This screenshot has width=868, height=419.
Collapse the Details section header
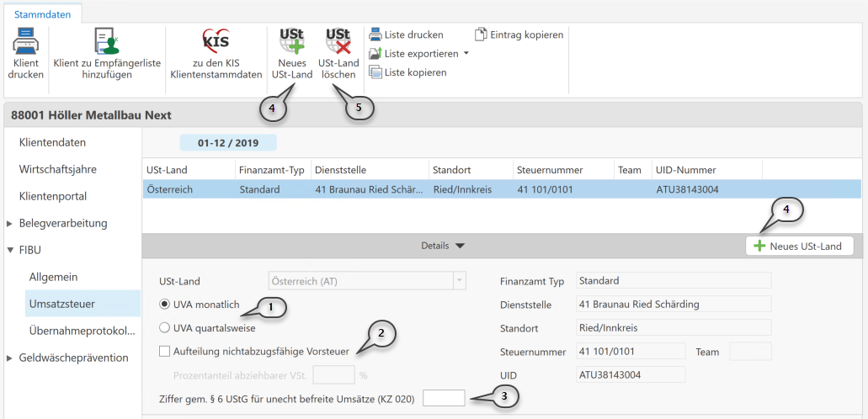(x=443, y=246)
